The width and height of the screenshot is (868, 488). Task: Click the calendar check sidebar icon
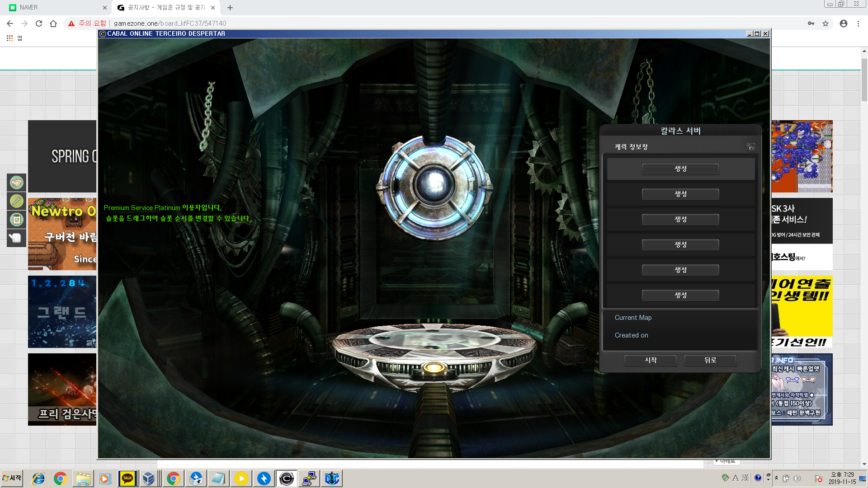coord(17,219)
